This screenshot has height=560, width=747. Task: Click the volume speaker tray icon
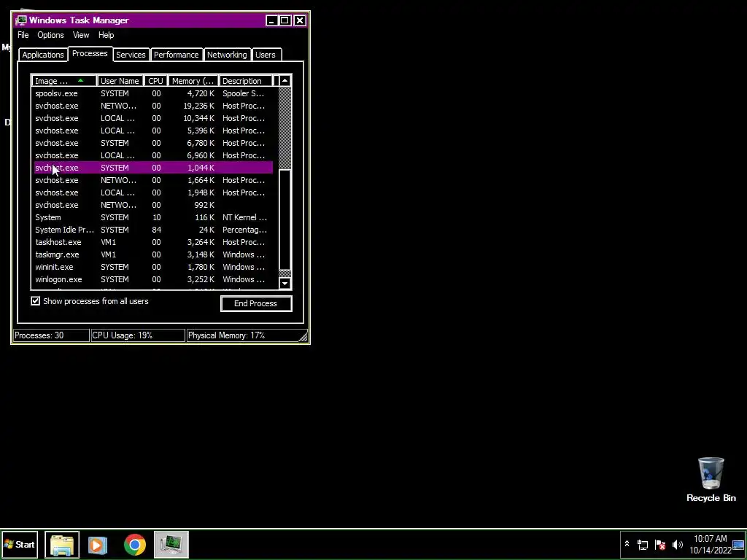click(x=677, y=544)
